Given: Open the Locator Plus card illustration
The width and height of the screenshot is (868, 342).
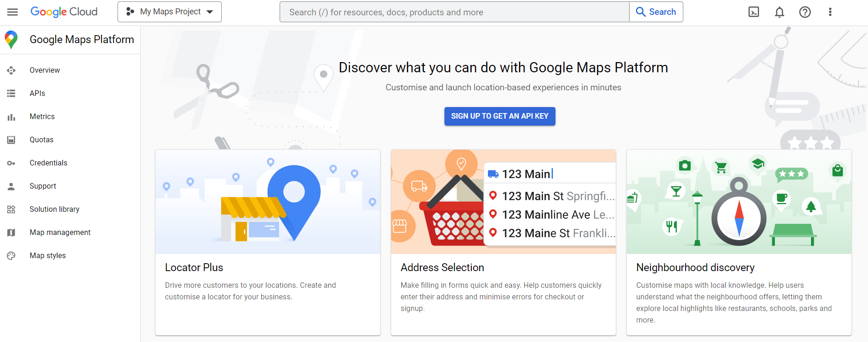Looking at the screenshot, I should click(268, 202).
